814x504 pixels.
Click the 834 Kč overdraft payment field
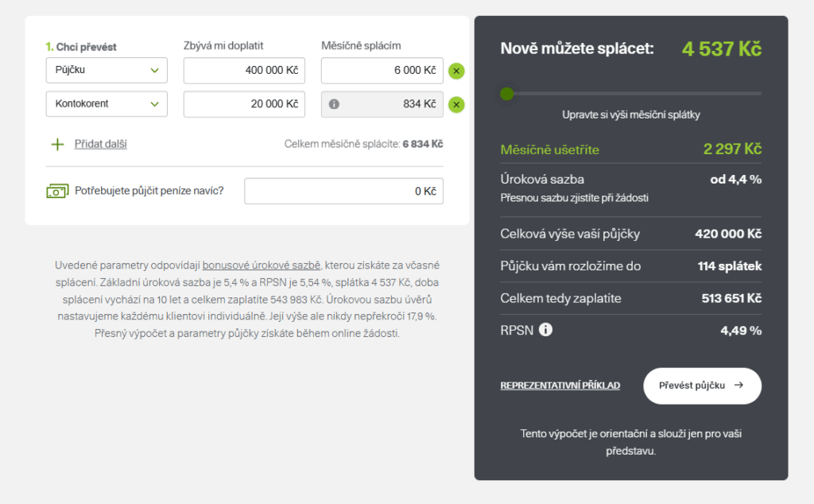[x=390, y=104]
